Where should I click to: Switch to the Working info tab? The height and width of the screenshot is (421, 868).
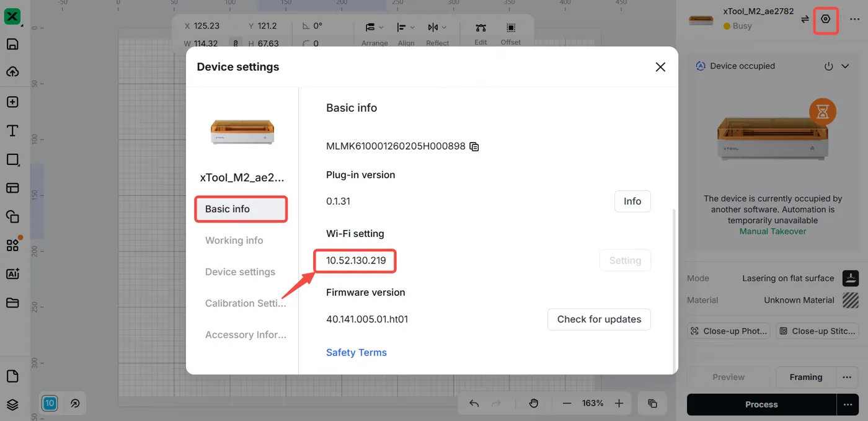pos(234,241)
